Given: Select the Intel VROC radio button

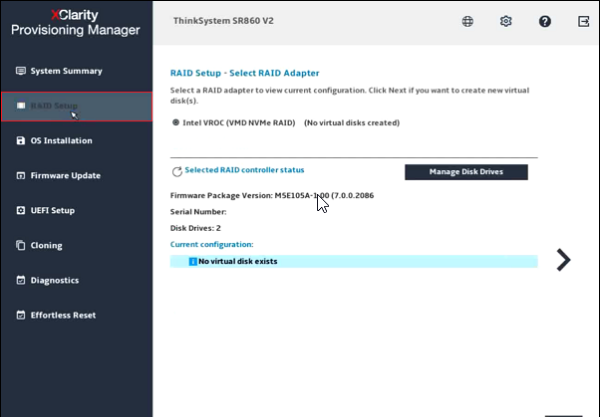Looking at the screenshot, I should tap(176, 123).
